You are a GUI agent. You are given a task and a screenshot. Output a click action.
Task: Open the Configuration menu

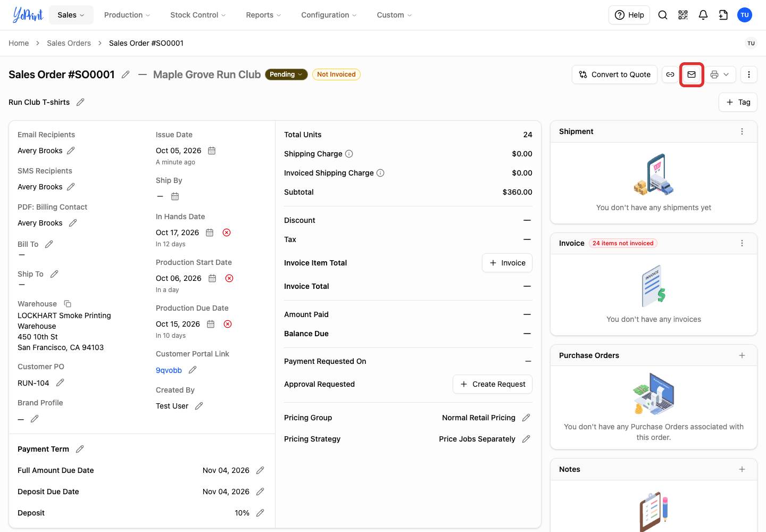[x=329, y=15]
